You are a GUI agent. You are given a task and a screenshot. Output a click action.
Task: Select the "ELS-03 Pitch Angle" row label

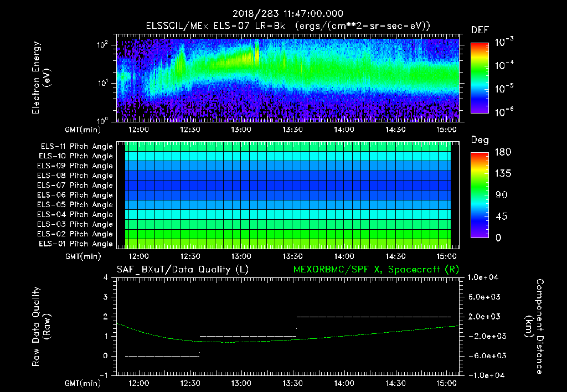tap(75, 224)
